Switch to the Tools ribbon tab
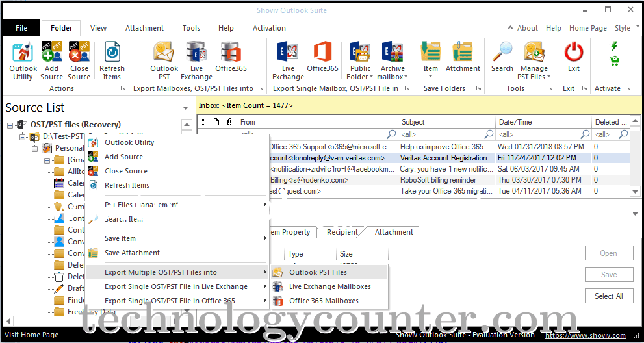 point(191,28)
